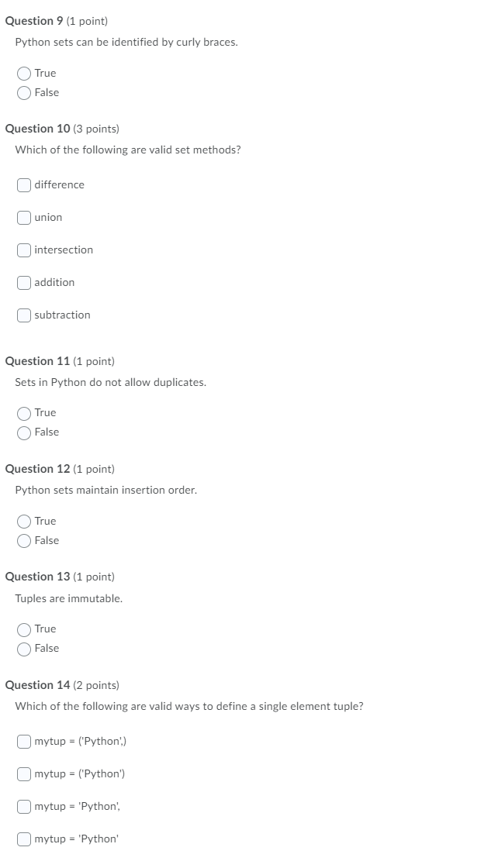Select False for tuples are immutable
491x868 pixels.
pos(24,648)
